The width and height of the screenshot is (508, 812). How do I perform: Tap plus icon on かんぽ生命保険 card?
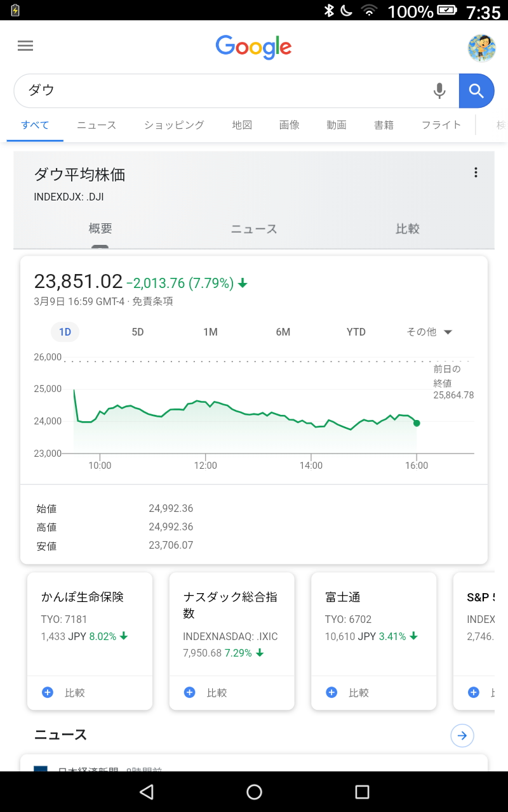(48, 692)
